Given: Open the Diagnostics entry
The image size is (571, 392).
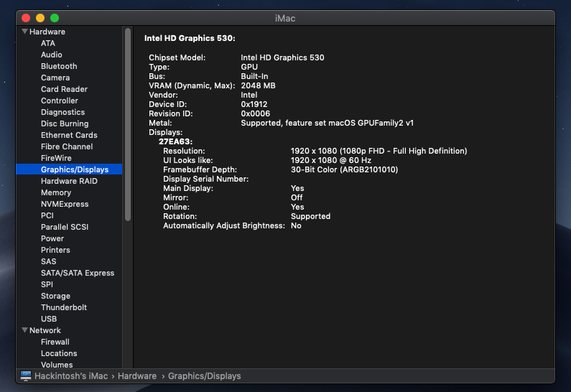Looking at the screenshot, I should click(x=62, y=112).
